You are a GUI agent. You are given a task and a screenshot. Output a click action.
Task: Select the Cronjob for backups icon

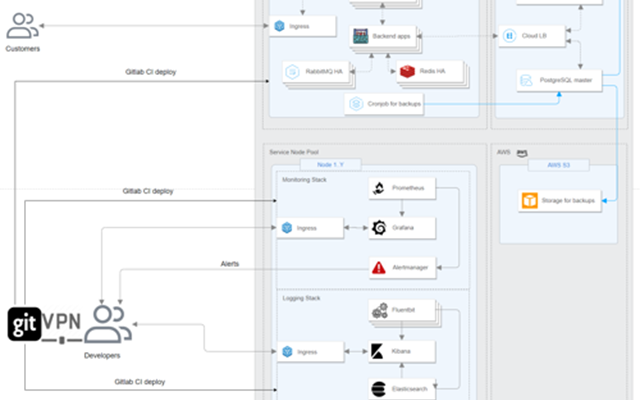pos(356,104)
